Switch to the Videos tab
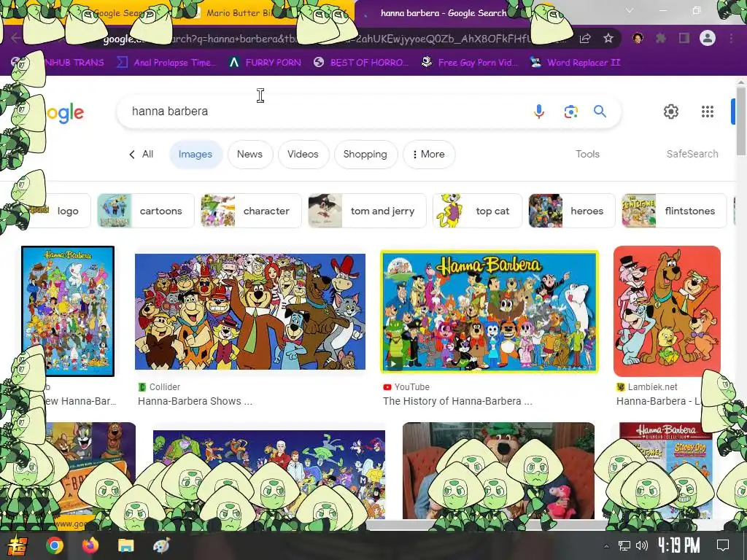This screenshot has width=747, height=560. pyautogui.click(x=303, y=155)
